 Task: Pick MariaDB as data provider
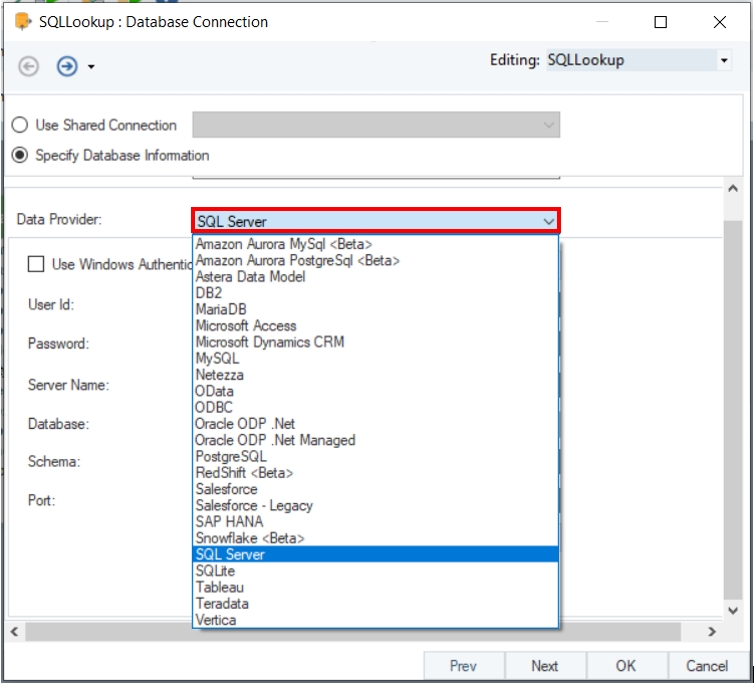click(x=376, y=310)
